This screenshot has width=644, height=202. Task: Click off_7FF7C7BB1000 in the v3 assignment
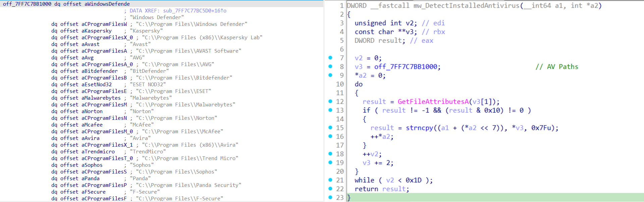pos(406,67)
